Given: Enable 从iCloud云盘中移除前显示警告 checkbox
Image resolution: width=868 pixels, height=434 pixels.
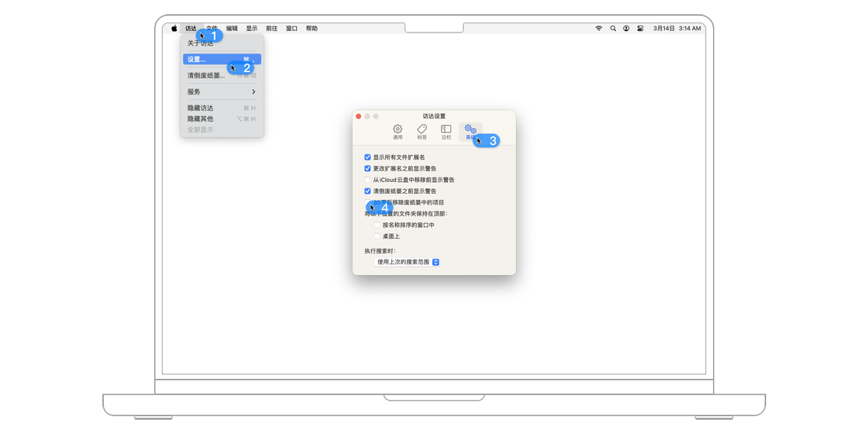Looking at the screenshot, I should click(x=367, y=180).
